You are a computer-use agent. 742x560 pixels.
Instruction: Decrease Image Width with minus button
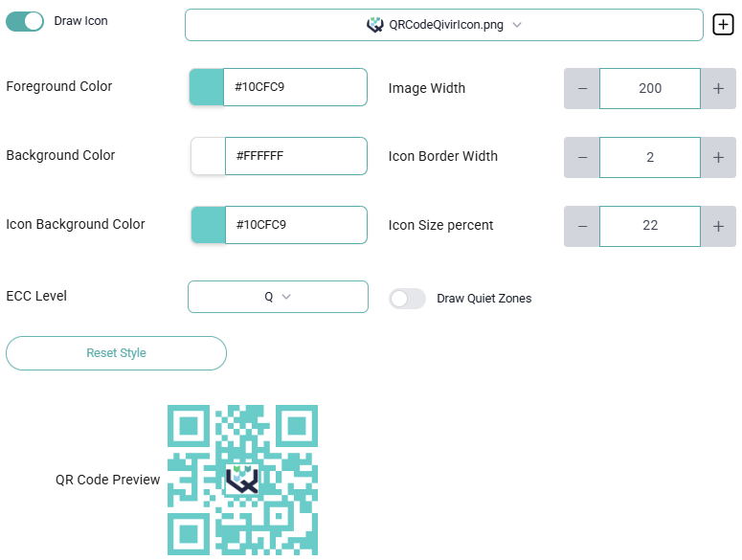pos(582,88)
